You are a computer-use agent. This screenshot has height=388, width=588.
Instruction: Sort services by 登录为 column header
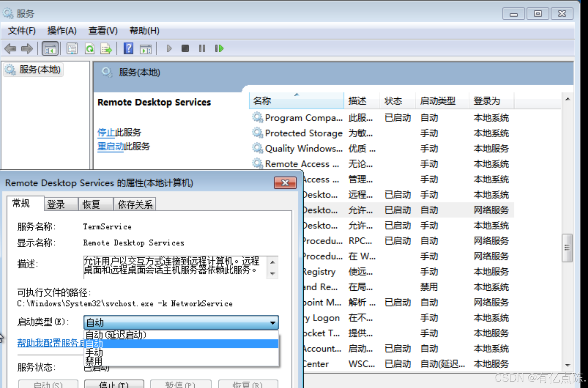pos(491,101)
